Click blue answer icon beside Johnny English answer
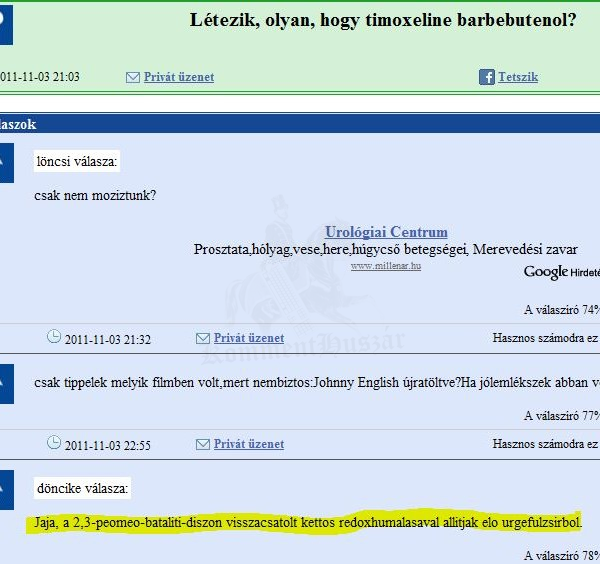Screen dimensions: 600x564 [x=7, y=384]
